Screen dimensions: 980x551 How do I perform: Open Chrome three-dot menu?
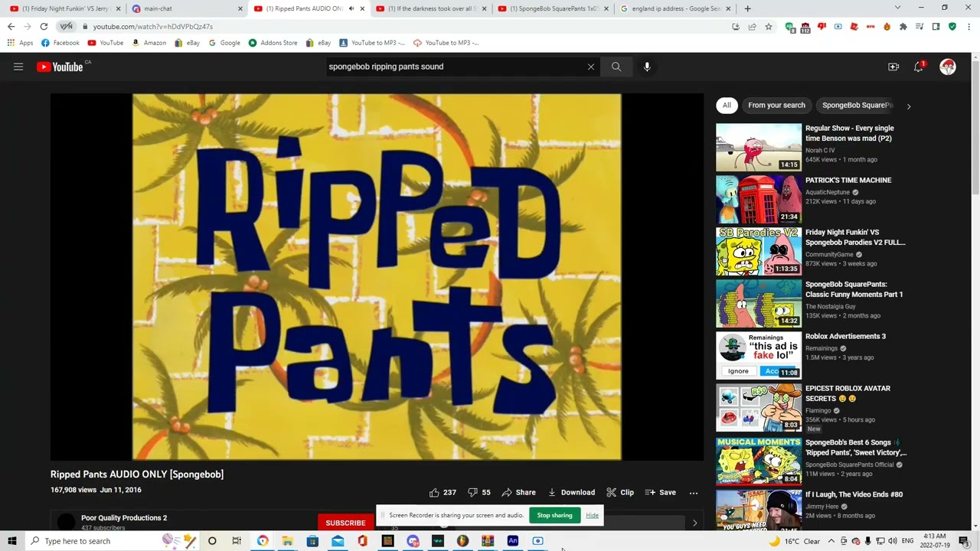point(969,27)
